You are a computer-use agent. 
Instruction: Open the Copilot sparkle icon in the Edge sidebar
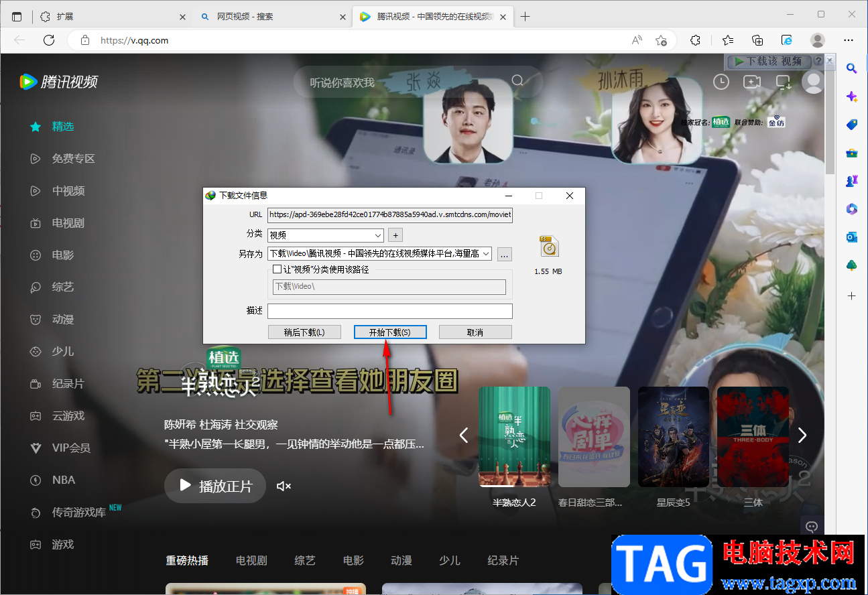tap(852, 96)
